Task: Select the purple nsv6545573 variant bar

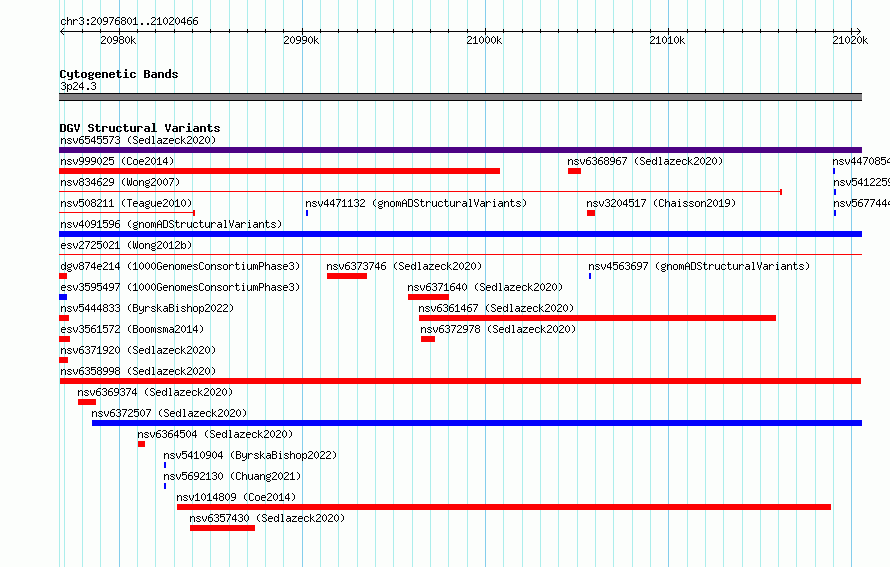Action: (x=460, y=150)
